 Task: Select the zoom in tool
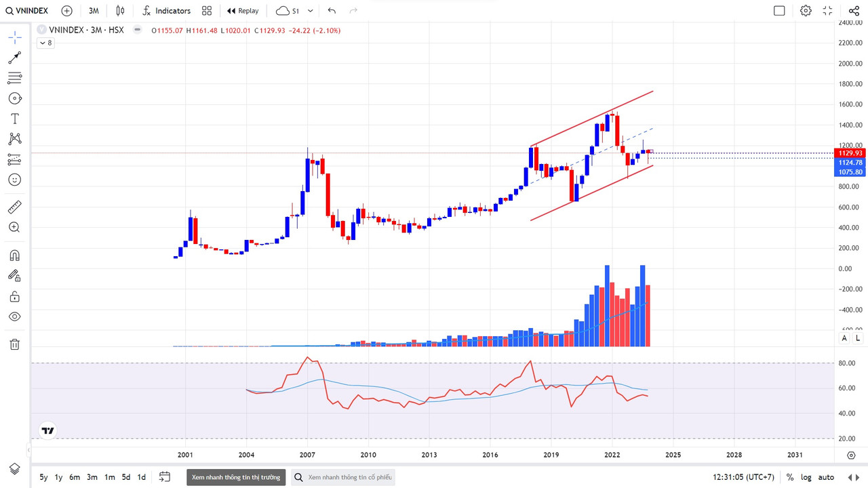click(15, 227)
